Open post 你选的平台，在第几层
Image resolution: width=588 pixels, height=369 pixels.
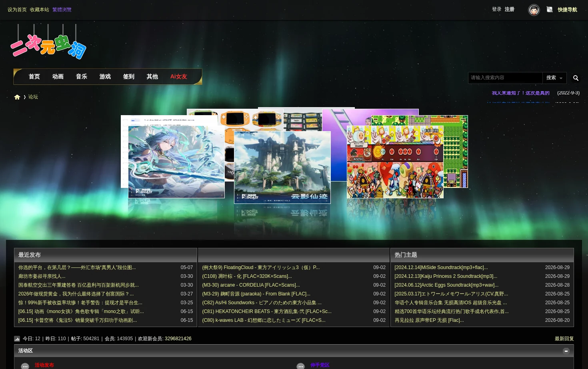pyautogui.click(x=77, y=267)
